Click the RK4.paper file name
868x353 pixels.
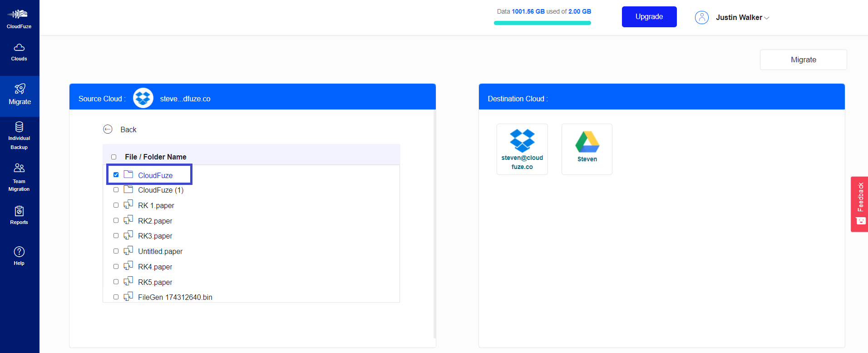[155, 267]
